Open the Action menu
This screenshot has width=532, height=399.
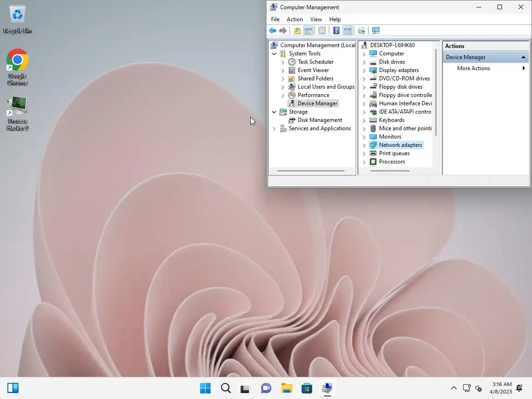tap(295, 19)
